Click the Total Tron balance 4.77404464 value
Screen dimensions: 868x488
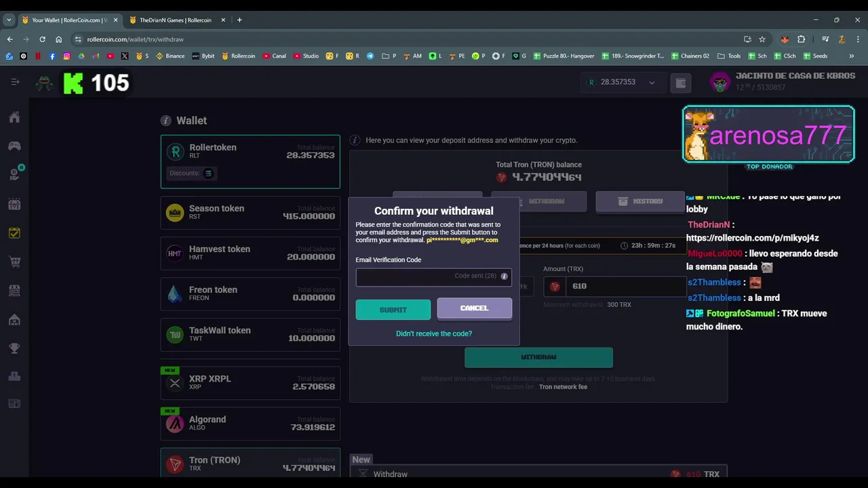click(x=547, y=178)
